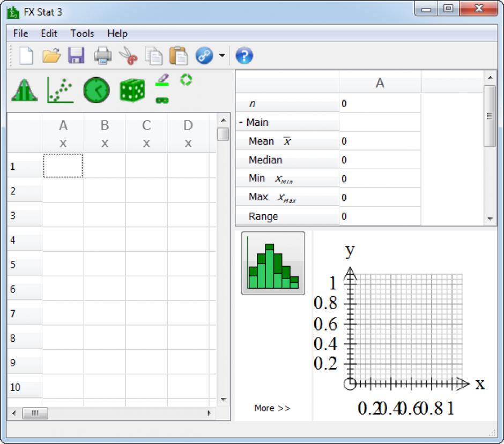Click spreadsheet horizontal scrollbar right arrow
This screenshot has width=504, height=444.
coord(209,413)
